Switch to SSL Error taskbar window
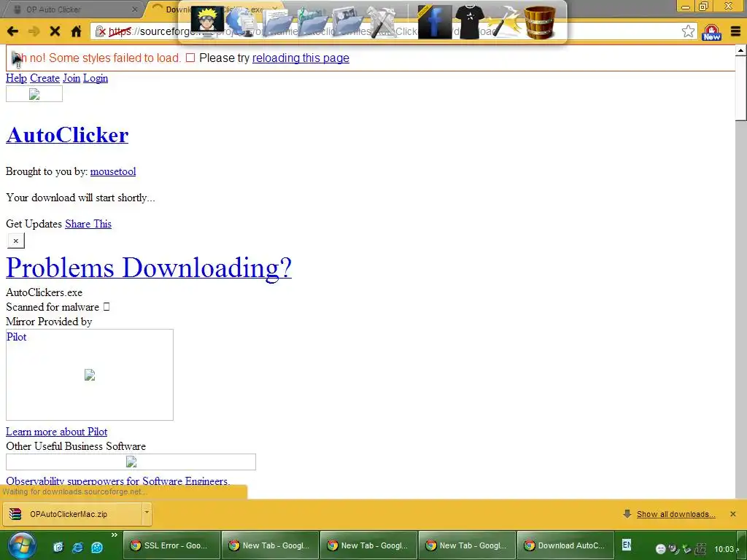 point(171,545)
